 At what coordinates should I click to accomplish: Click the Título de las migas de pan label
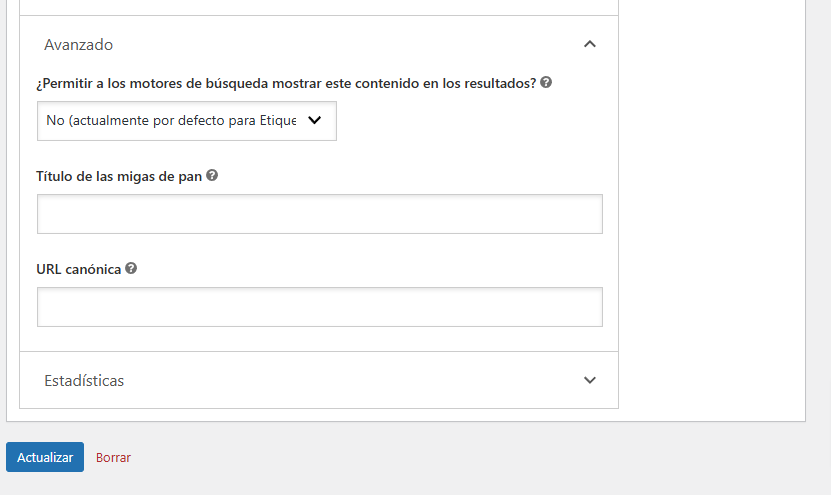pos(119,176)
